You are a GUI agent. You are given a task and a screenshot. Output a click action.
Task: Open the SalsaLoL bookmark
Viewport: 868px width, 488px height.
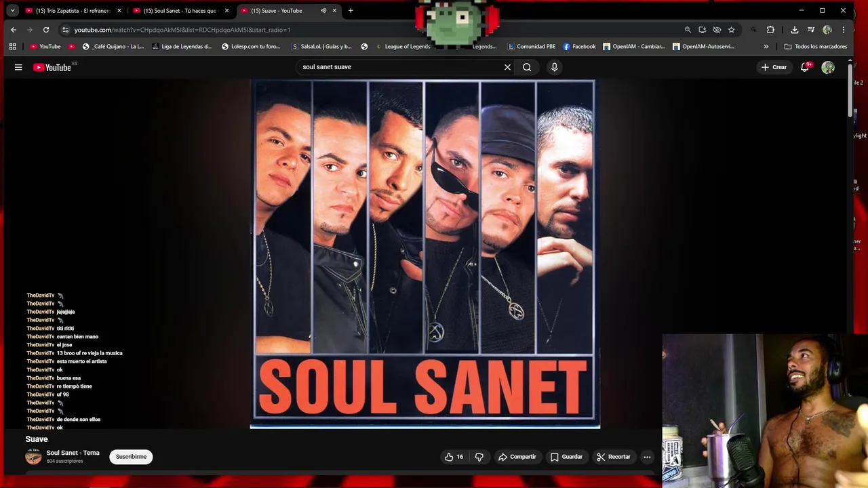click(321, 47)
